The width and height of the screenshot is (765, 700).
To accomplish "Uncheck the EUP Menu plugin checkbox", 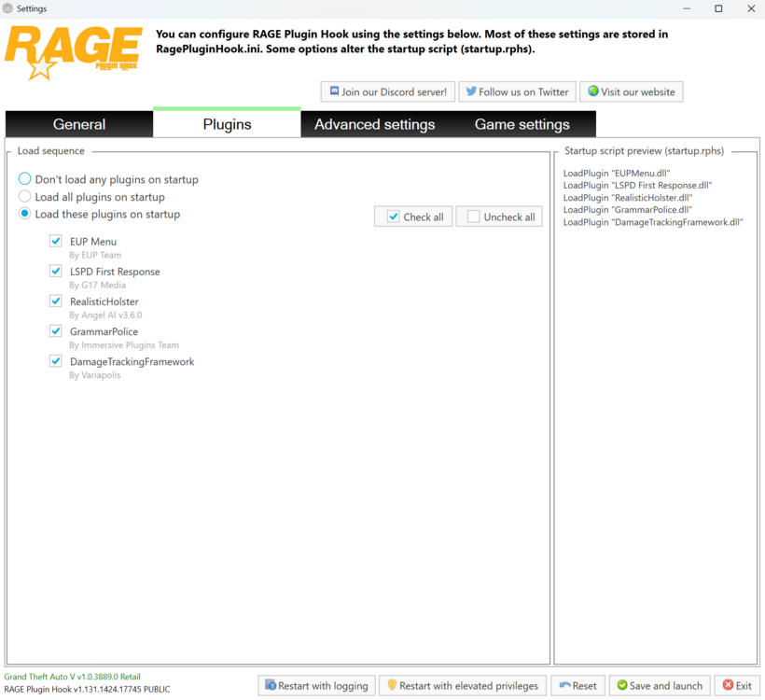I will [x=56, y=241].
